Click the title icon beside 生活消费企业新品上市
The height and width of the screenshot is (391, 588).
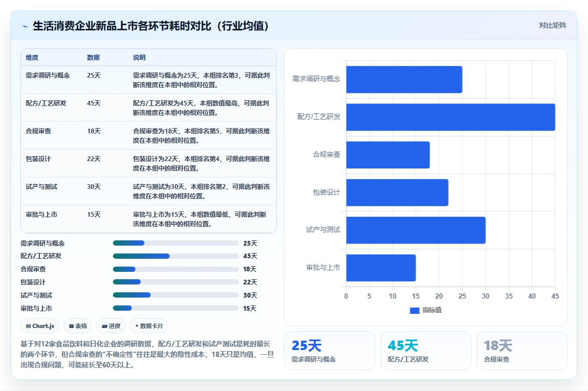[x=25, y=26]
